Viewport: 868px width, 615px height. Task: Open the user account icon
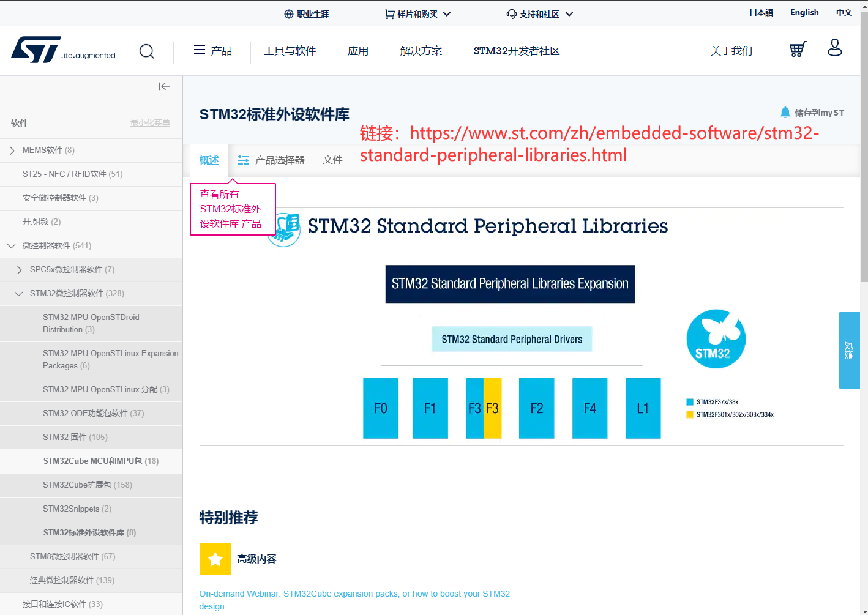tap(835, 47)
